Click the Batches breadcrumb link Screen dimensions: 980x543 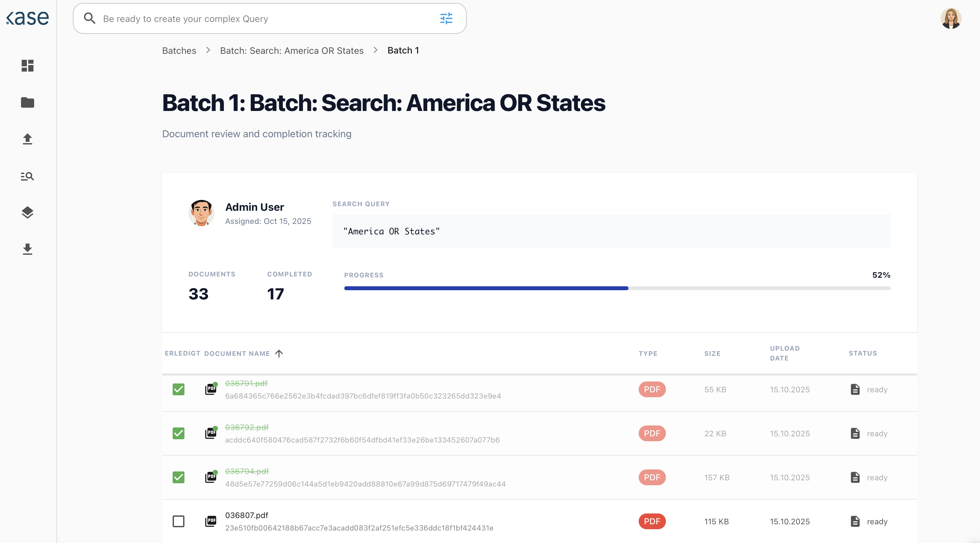(x=179, y=50)
